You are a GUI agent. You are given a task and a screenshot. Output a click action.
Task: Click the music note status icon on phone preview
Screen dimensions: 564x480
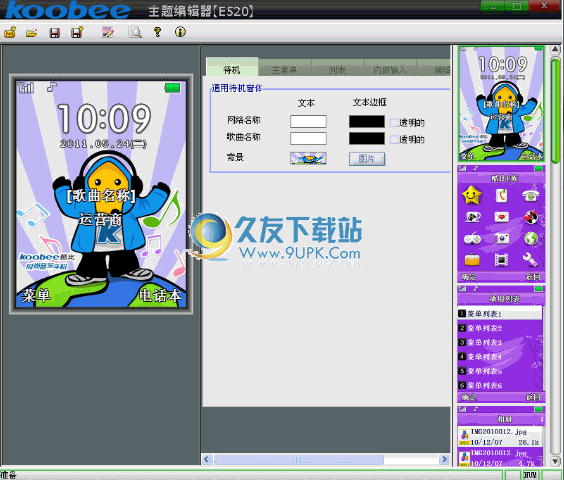(52, 87)
